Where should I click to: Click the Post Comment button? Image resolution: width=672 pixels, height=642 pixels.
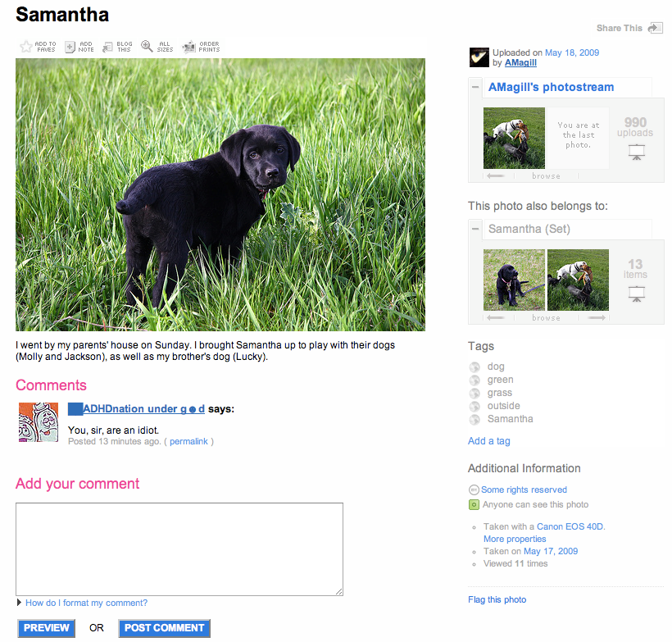click(x=164, y=628)
